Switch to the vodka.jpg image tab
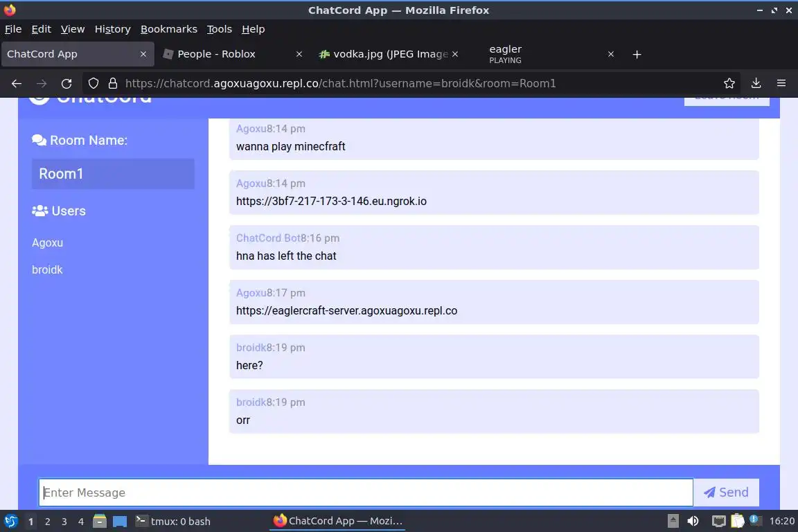The height and width of the screenshot is (532, 798). (388, 54)
